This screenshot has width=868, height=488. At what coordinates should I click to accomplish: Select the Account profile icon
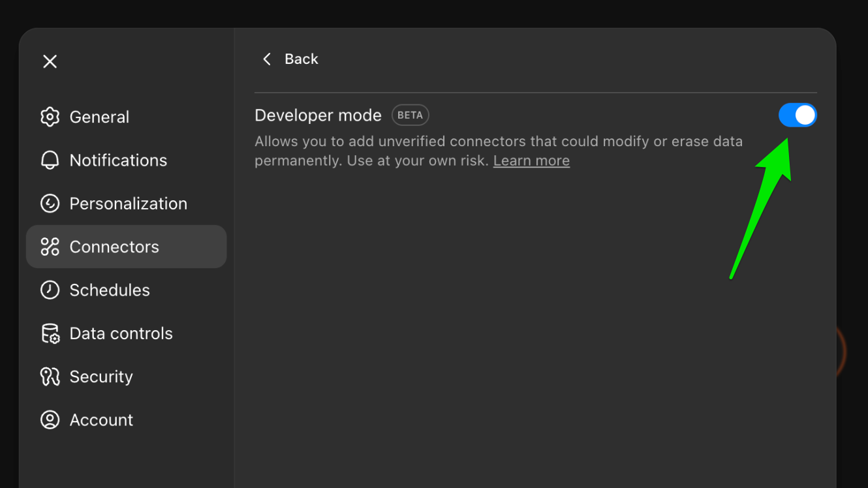50,419
